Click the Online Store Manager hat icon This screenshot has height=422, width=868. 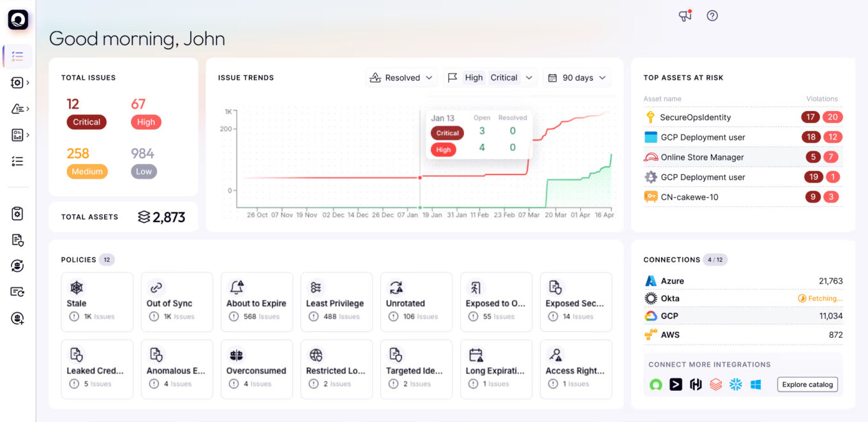[x=650, y=157]
